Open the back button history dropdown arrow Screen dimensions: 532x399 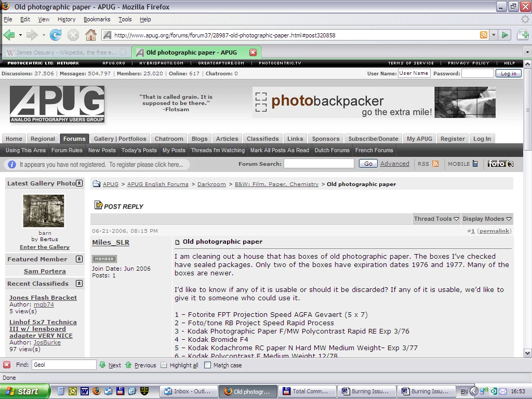(x=20, y=35)
